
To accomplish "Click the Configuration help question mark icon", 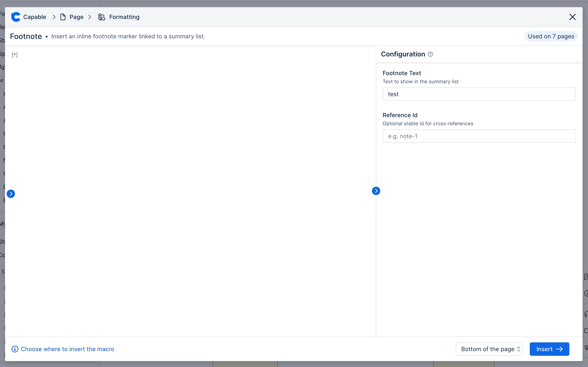I will [430, 54].
